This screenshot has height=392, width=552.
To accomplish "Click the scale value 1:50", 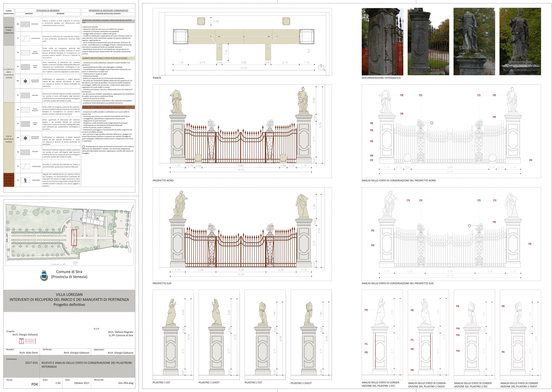I will click(x=58, y=383).
